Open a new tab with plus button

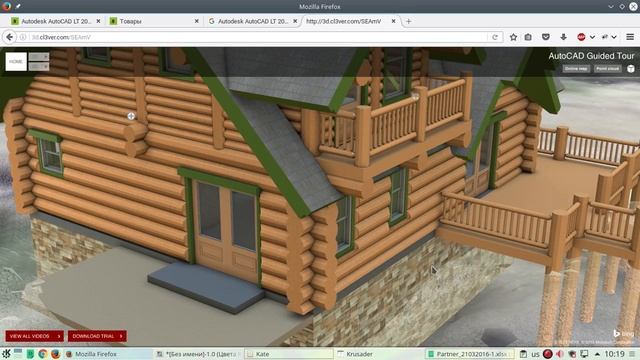[x=408, y=21]
